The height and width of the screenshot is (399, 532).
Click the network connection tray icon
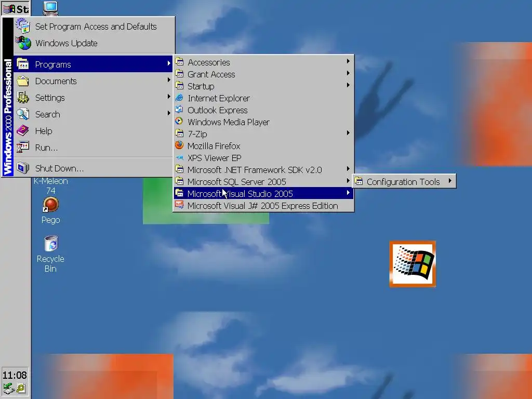pyautogui.click(x=8, y=389)
